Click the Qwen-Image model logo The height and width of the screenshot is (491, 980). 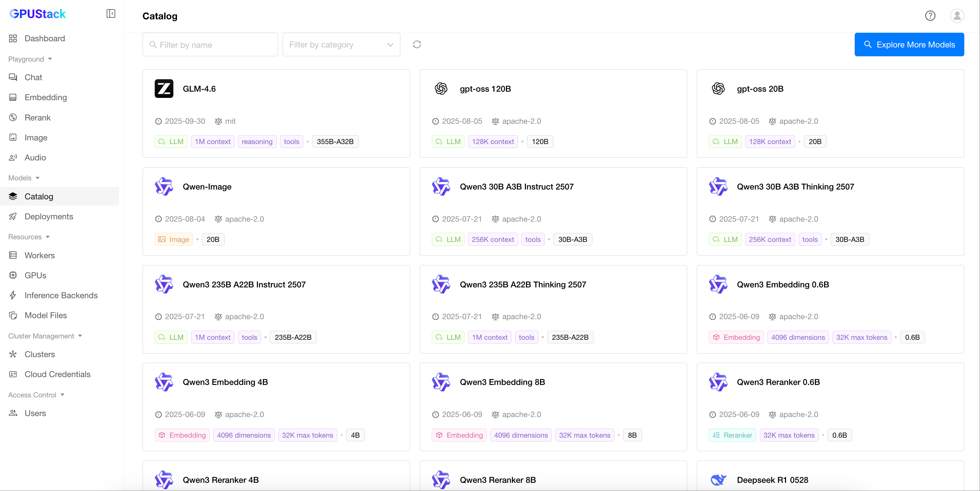tap(164, 187)
